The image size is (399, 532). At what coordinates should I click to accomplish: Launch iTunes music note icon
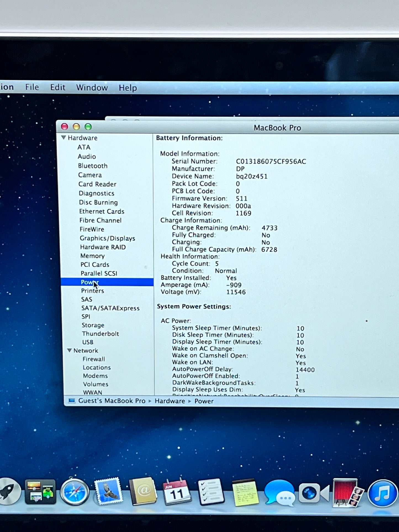click(x=383, y=493)
